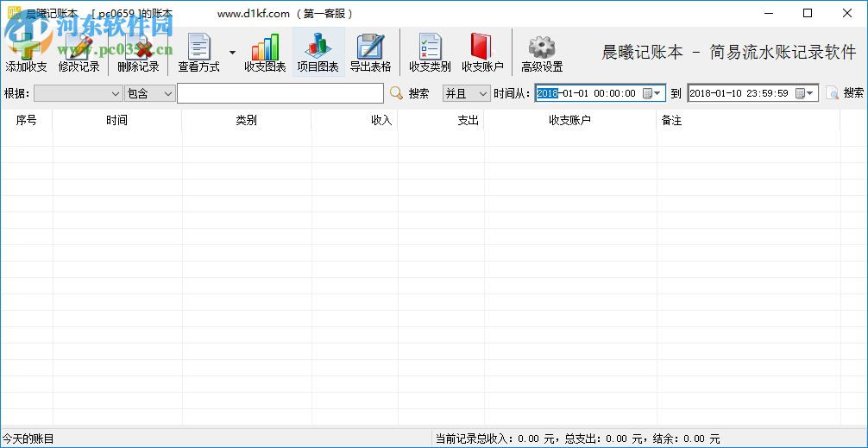Click the magnifier 搜索 button

pos(410,93)
